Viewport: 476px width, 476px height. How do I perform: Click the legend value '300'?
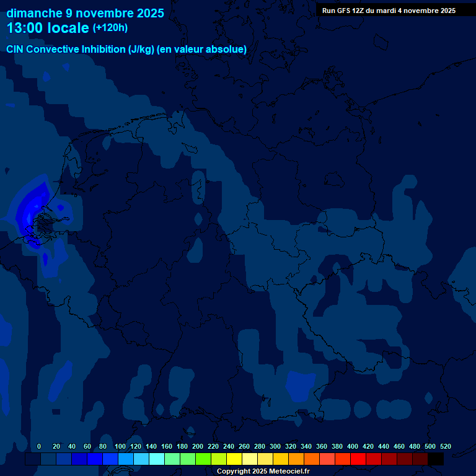point(275,446)
